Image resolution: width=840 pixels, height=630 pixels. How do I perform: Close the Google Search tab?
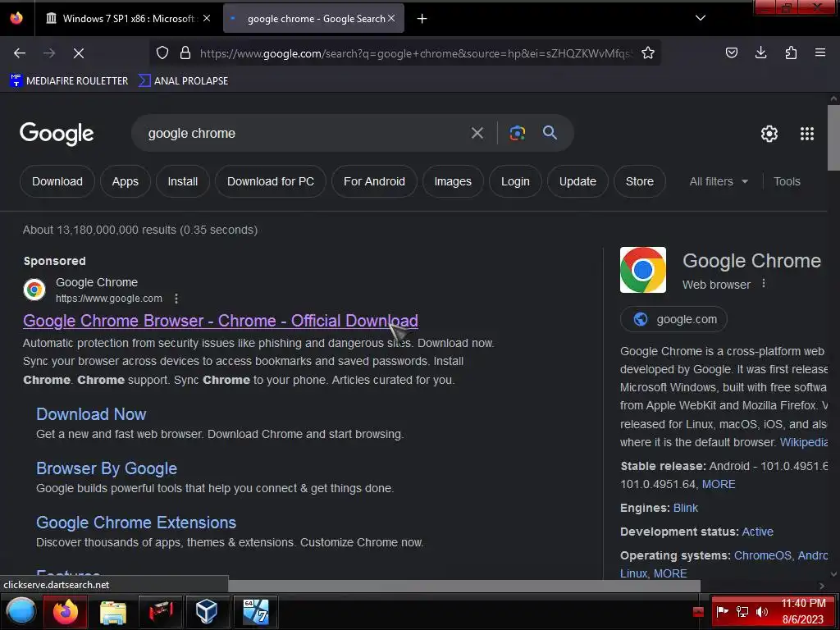click(391, 18)
